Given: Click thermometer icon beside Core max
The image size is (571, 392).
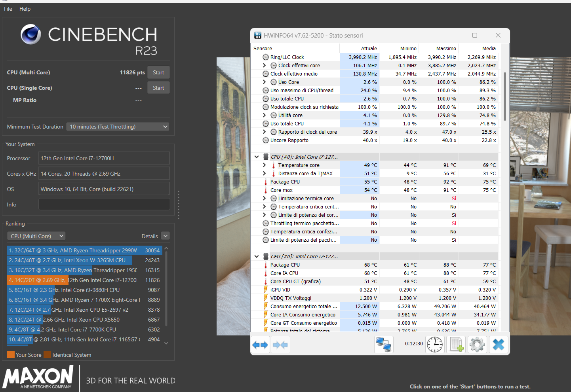Looking at the screenshot, I should pos(266,190).
